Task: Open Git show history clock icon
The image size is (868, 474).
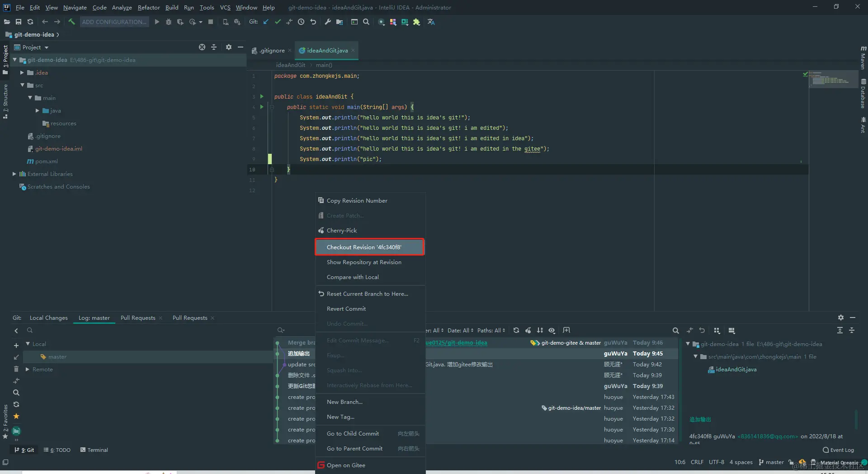Action: click(301, 22)
